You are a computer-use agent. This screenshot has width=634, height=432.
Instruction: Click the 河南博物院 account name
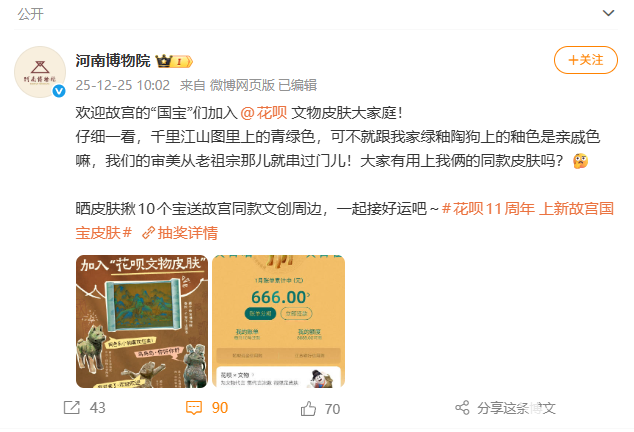(113, 61)
